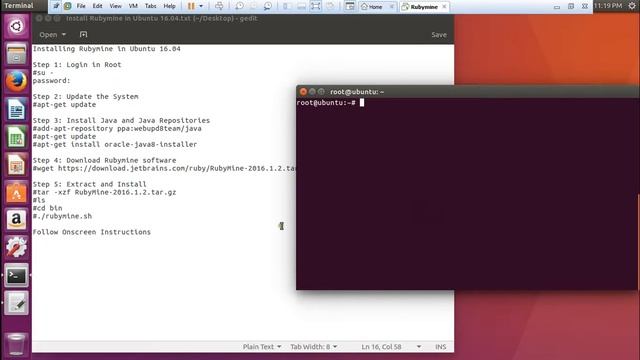Click the '#cd bin' line

(x=47, y=208)
